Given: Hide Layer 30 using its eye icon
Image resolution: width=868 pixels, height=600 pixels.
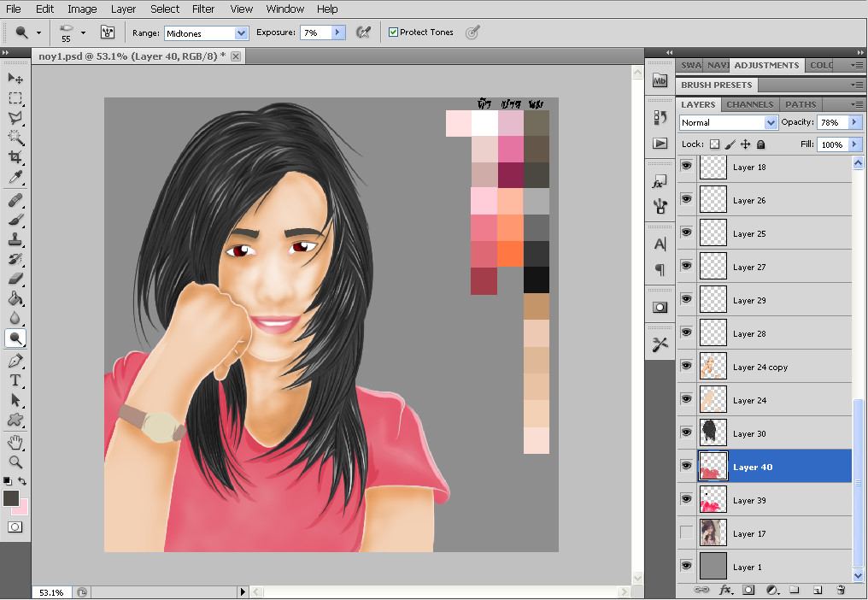Looking at the screenshot, I should click(x=686, y=433).
